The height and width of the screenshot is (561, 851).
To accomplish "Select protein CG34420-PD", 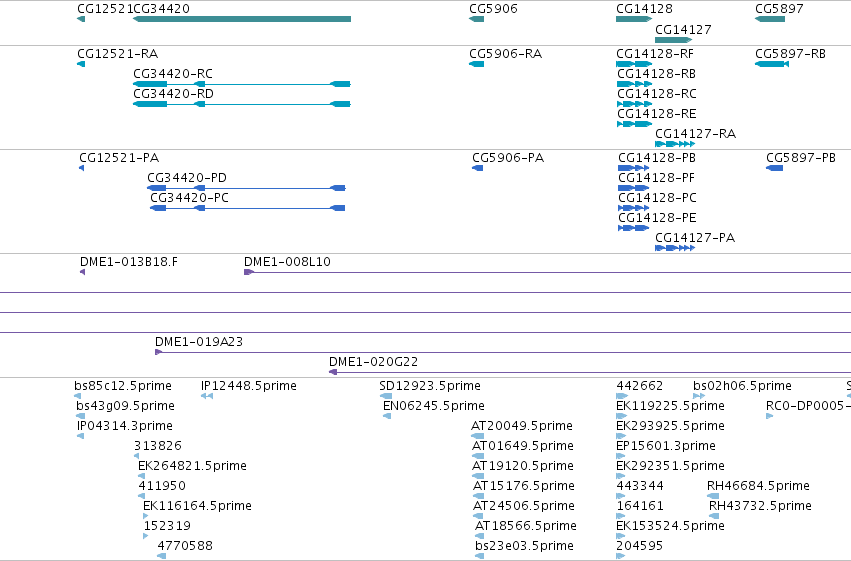I will (x=246, y=188).
